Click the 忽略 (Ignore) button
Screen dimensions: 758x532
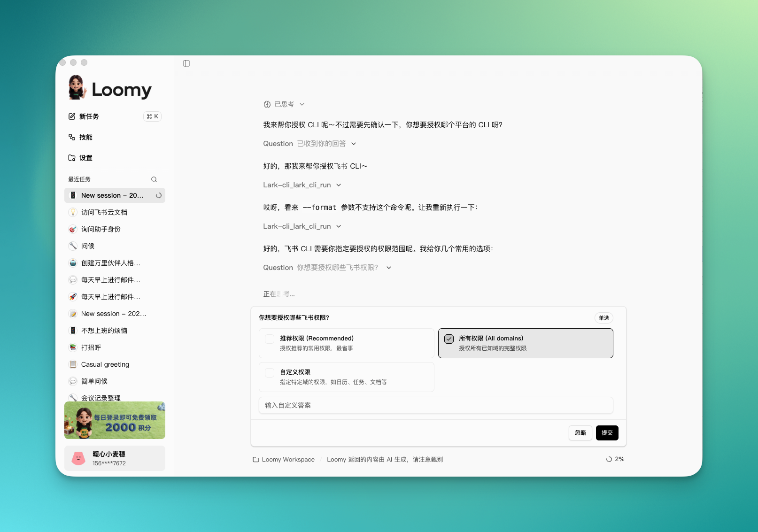[580, 433]
